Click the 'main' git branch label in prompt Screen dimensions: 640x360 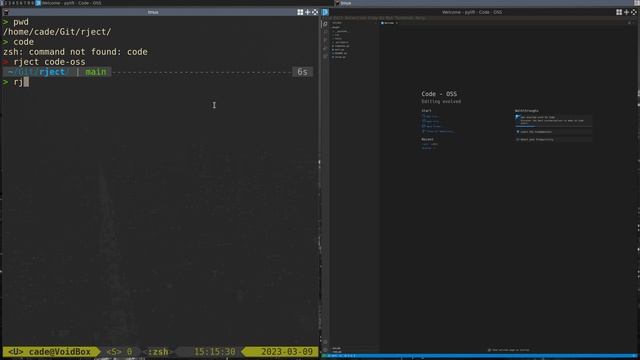point(96,72)
